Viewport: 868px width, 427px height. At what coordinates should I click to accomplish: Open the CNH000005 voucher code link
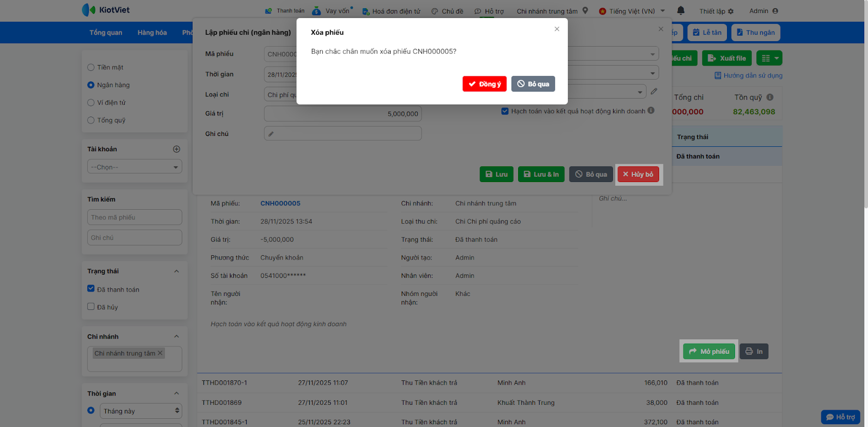point(280,204)
